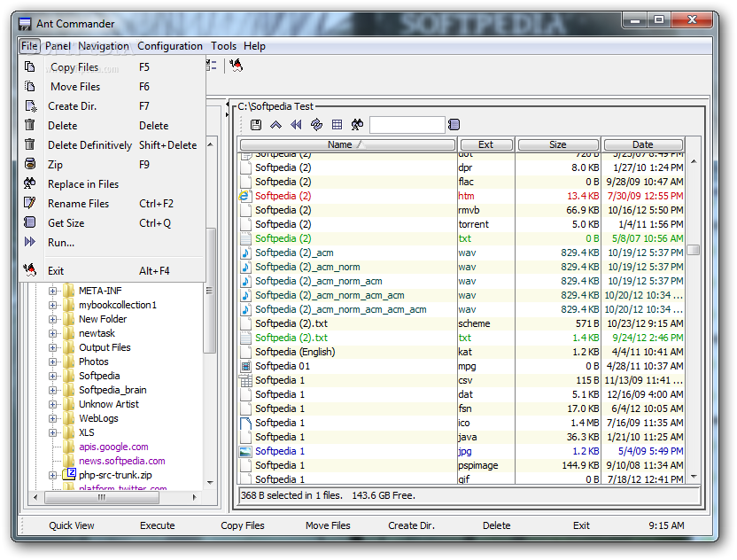Expand the Softpedia_brain folder

[52, 390]
